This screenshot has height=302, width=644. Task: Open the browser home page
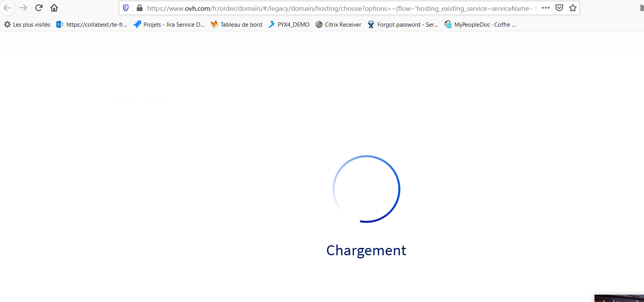click(54, 8)
